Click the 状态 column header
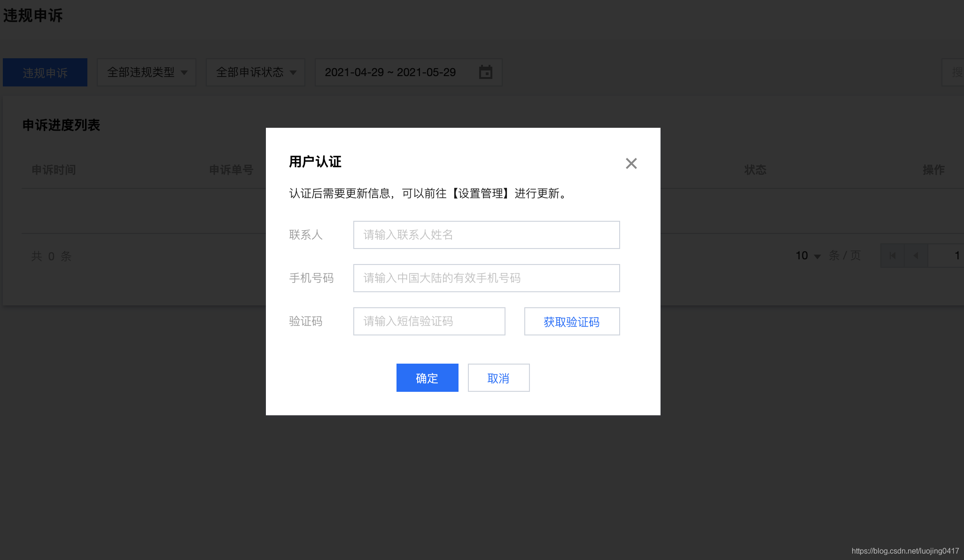 pos(755,170)
